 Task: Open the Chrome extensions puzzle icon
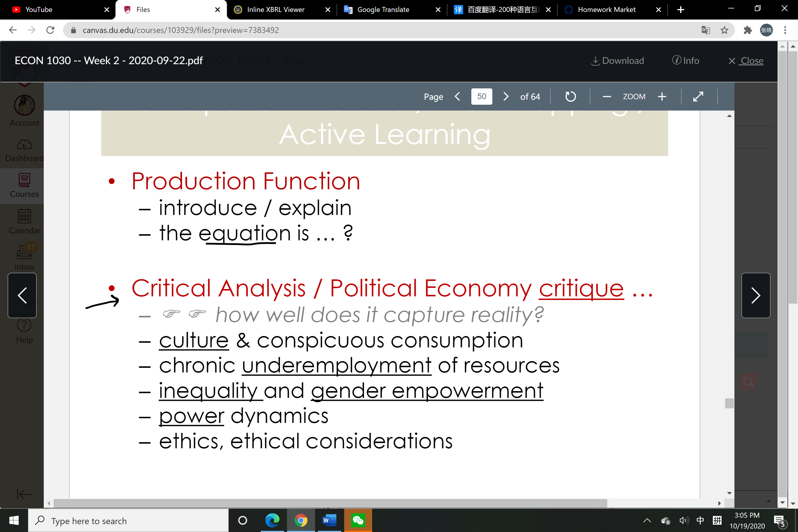click(x=748, y=30)
